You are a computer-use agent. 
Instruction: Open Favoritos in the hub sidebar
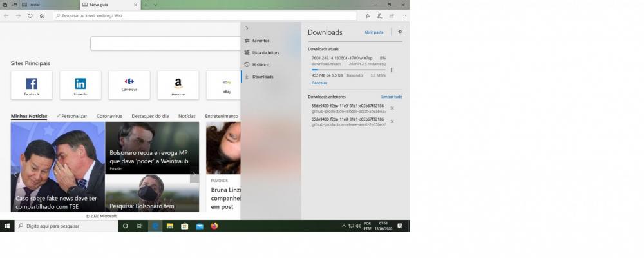tap(261, 41)
